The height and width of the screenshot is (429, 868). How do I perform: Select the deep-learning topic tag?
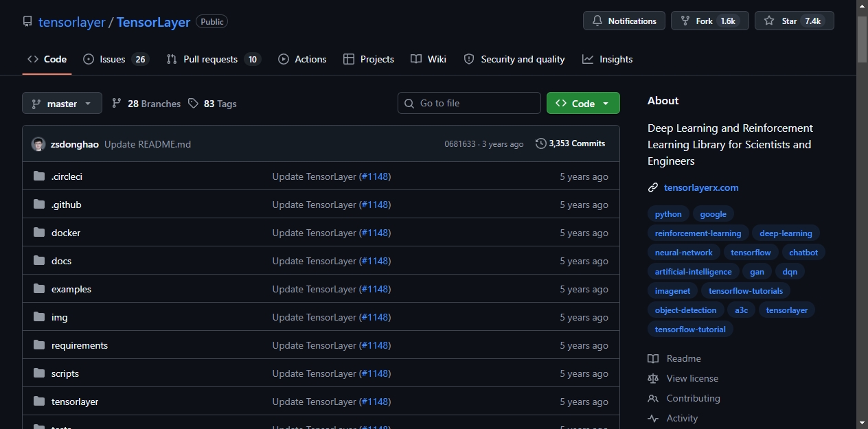[x=786, y=233]
